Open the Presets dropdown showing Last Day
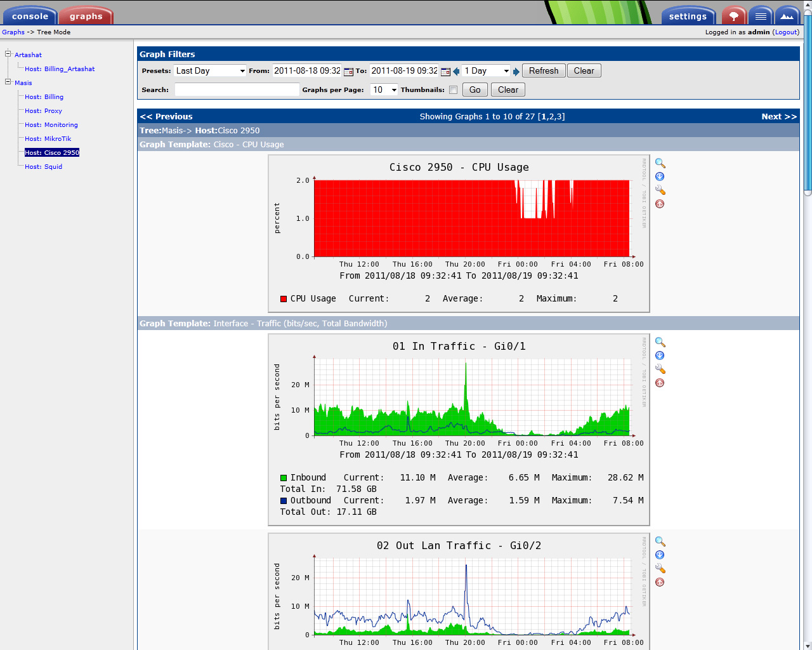812x650 pixels. [x=210, y=71]
